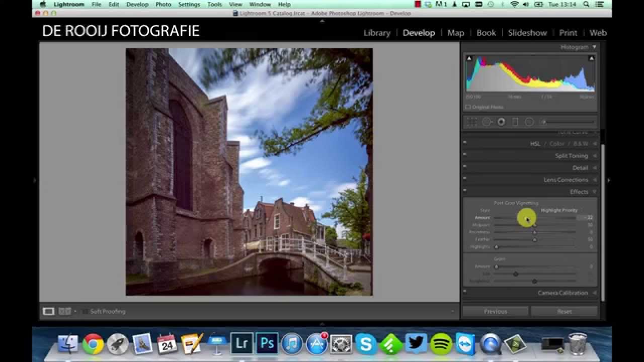Click the vignette Amount value field

coord(586,218)
